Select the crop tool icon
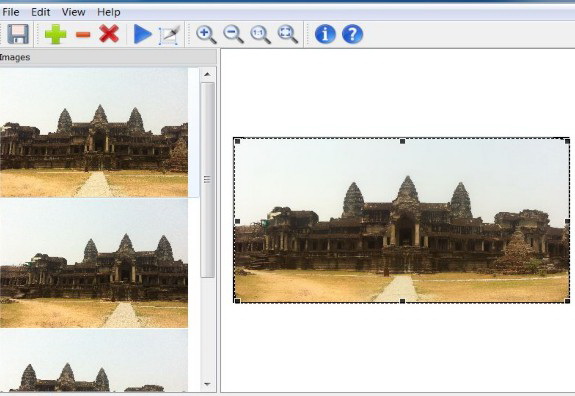Viewport: 575px width, 396px height. pos(169,35)
